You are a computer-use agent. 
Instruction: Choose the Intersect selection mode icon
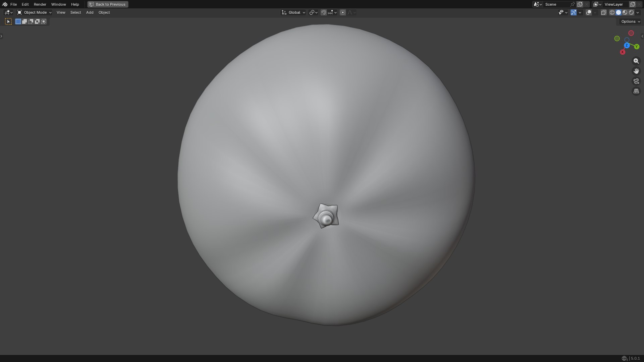[44, 21]
